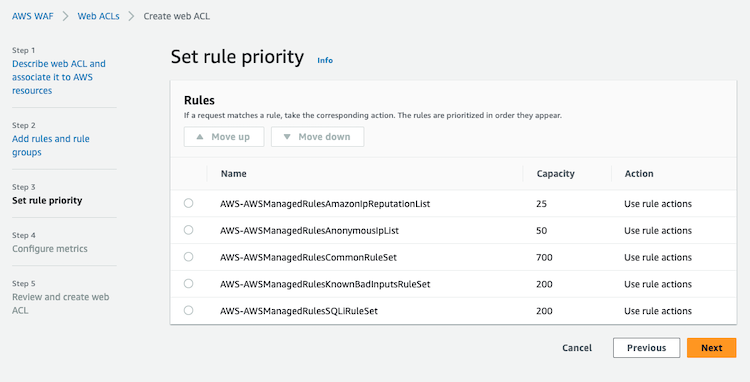
Task: Click the Name column header
Action: 233,174
